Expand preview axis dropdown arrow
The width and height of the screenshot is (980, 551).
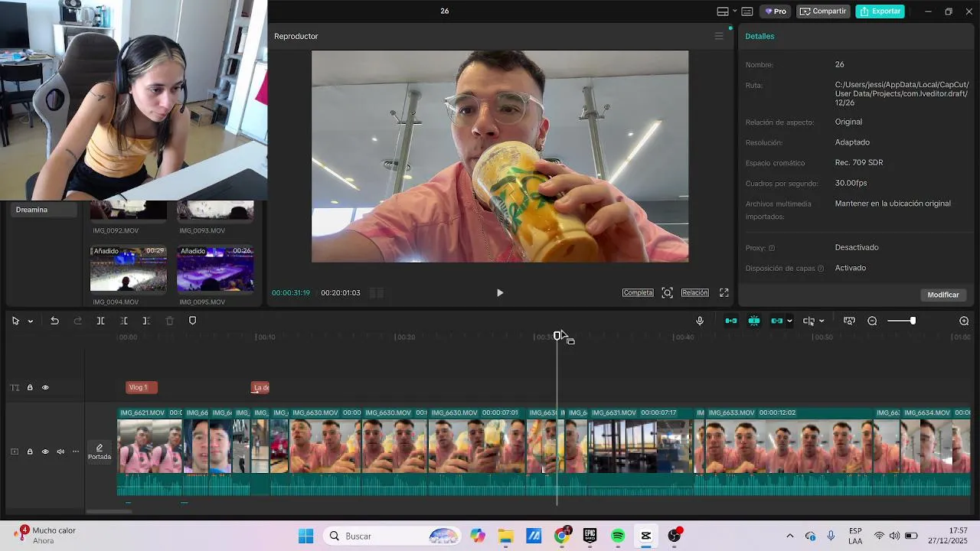[822, 321]
